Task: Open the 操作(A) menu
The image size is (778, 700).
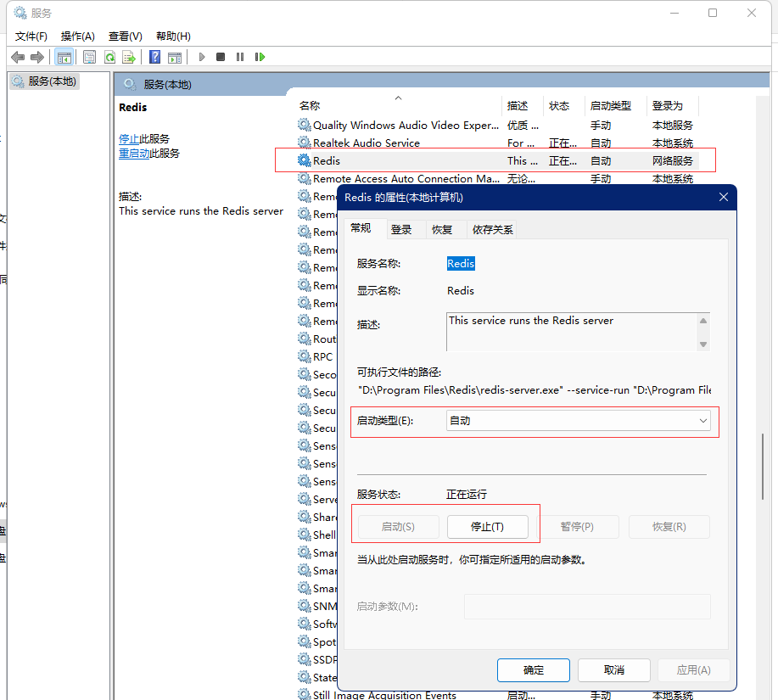Action: pos(77,36)
